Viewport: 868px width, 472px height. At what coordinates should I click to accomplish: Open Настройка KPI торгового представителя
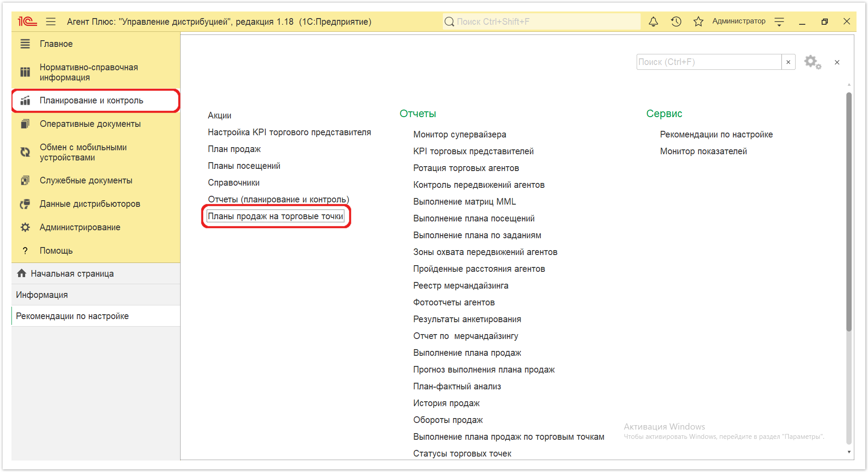pos(289,132)
